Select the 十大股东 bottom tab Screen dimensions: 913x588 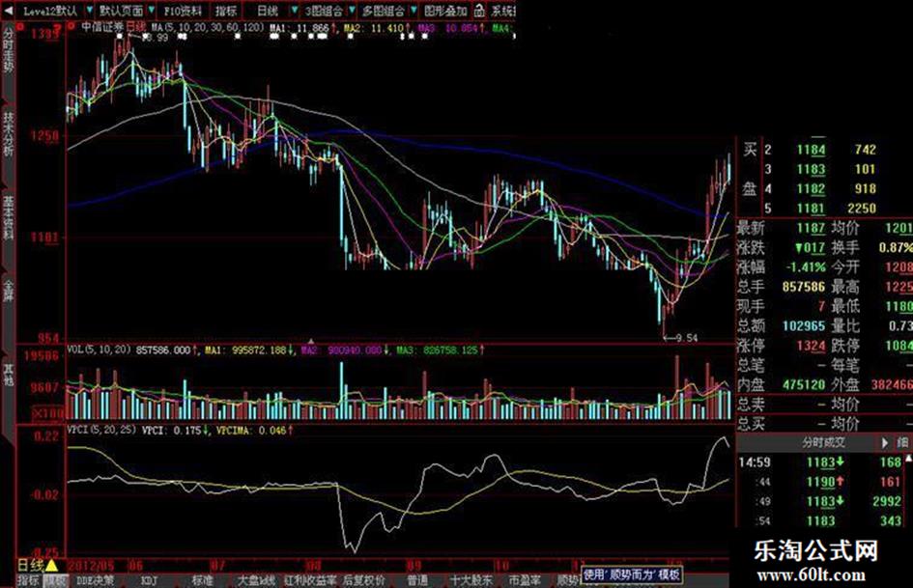471,580
